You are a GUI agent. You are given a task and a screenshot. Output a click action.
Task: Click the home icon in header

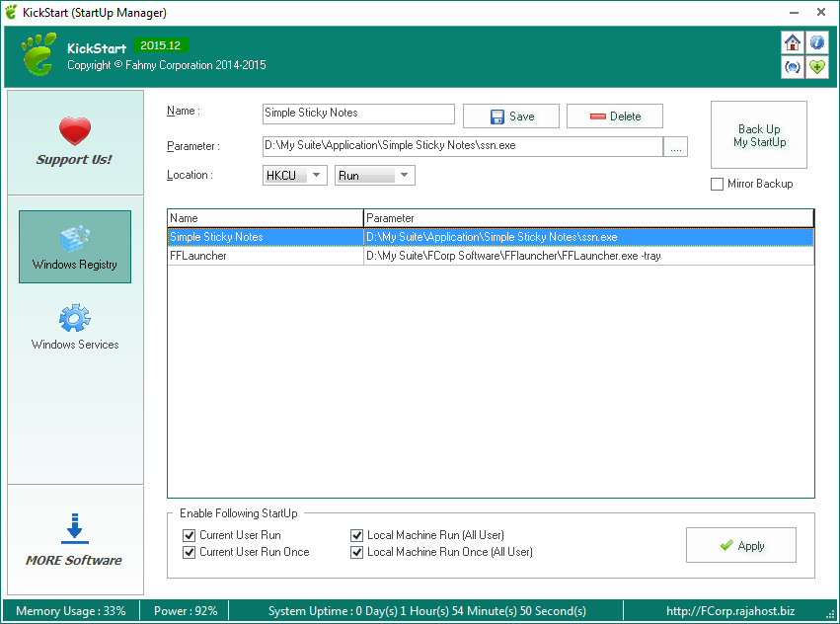click(x=793, y=42)
